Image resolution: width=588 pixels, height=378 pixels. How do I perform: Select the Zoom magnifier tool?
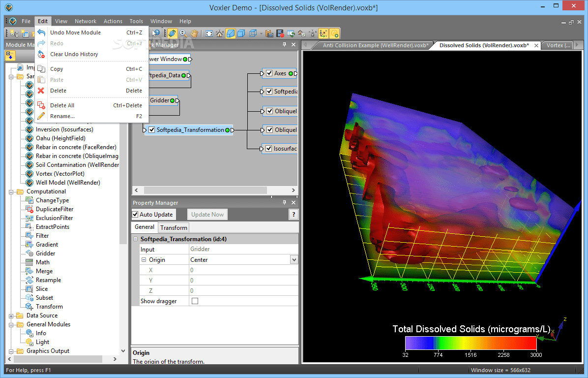tap(182, 33)
